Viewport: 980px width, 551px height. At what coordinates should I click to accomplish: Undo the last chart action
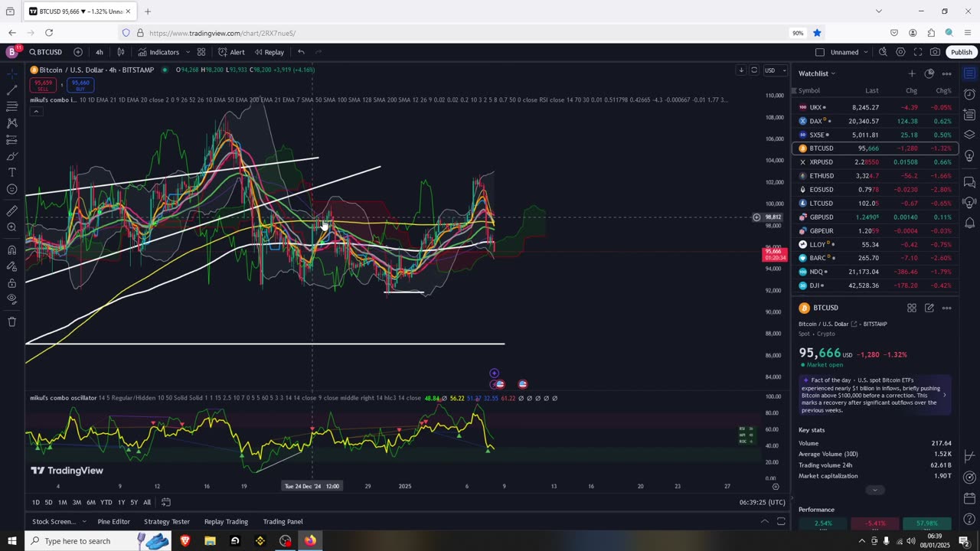[x=301, y=52]
